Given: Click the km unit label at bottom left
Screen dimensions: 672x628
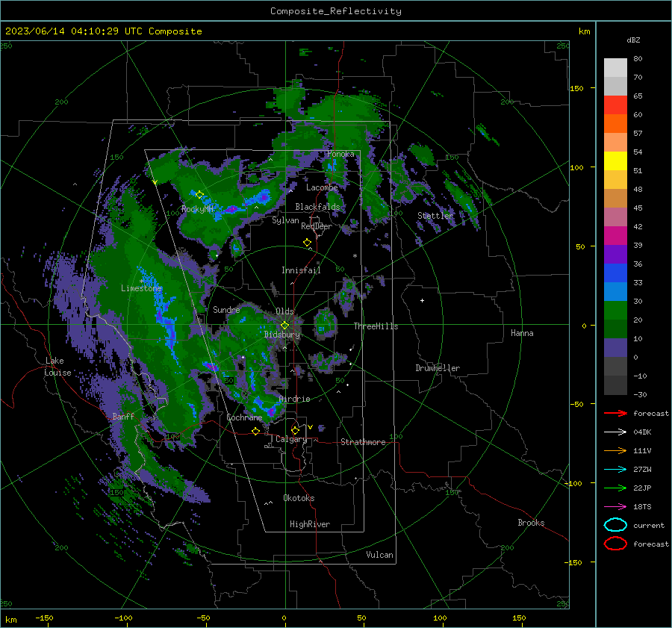Looking at the screenshot, I should [x=10, y=620].
